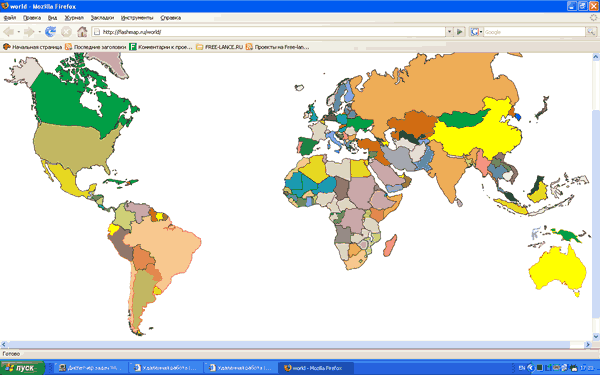Screen dimensions: 600x375
Task: Open the Google search engine selector
Action: coord(476,32)
